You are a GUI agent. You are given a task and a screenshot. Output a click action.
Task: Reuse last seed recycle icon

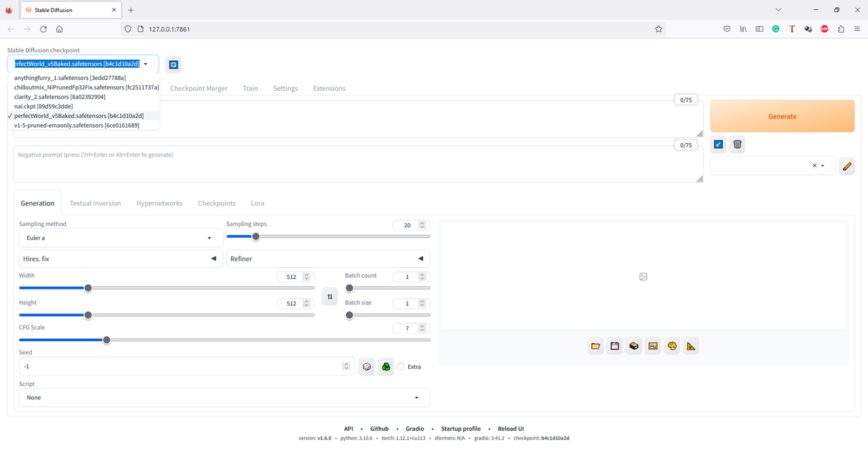[386, 367]
